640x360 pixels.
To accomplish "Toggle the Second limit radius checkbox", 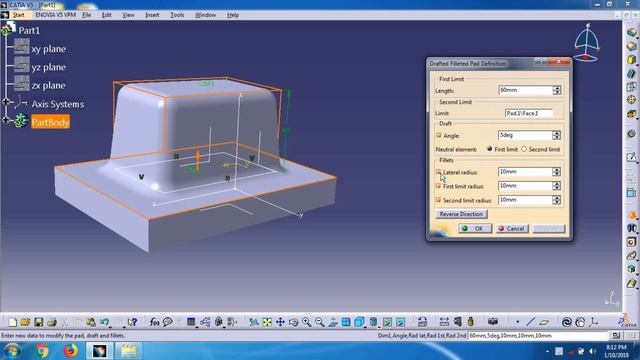I will 439,200.
